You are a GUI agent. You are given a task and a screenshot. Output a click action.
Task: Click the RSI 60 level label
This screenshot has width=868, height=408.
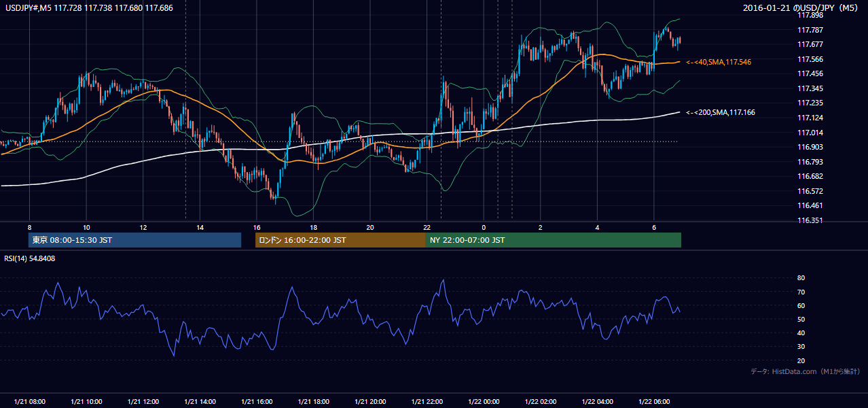[x=801, y=305]
